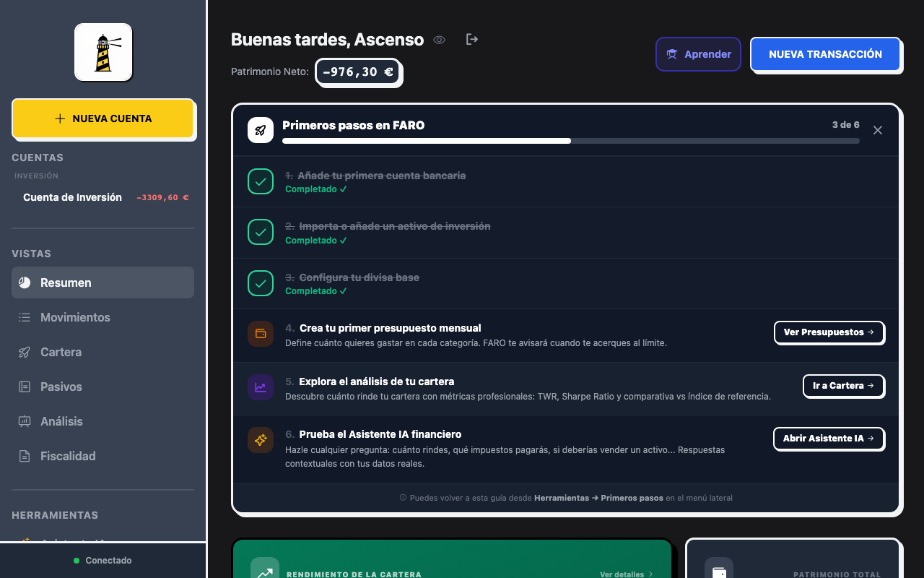Create a Nueva Cuenta
This screenshot has width=924, height=578.
pyautogui.click(x=103, y=118)
